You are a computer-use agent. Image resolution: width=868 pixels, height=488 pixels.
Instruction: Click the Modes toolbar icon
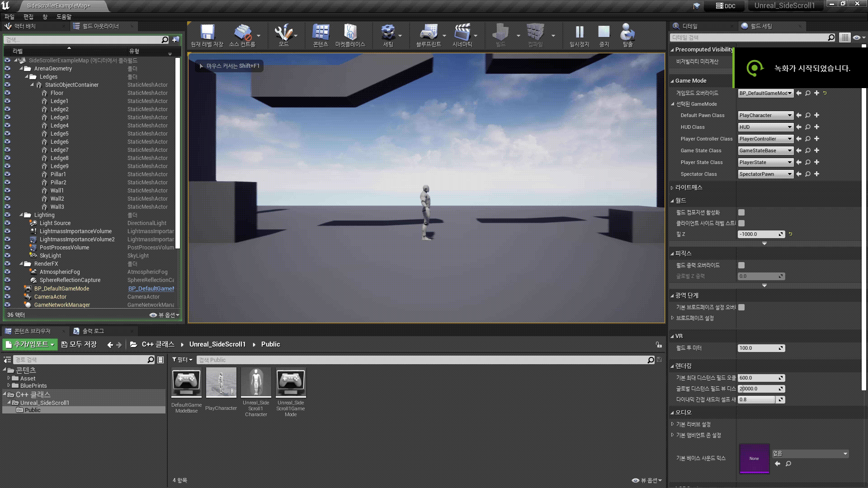pyautogui.click(x=283, y=33)
